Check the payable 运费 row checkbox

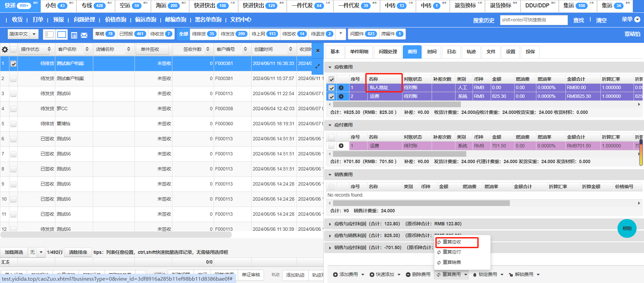pyautogui.click(x=331, y=146)
